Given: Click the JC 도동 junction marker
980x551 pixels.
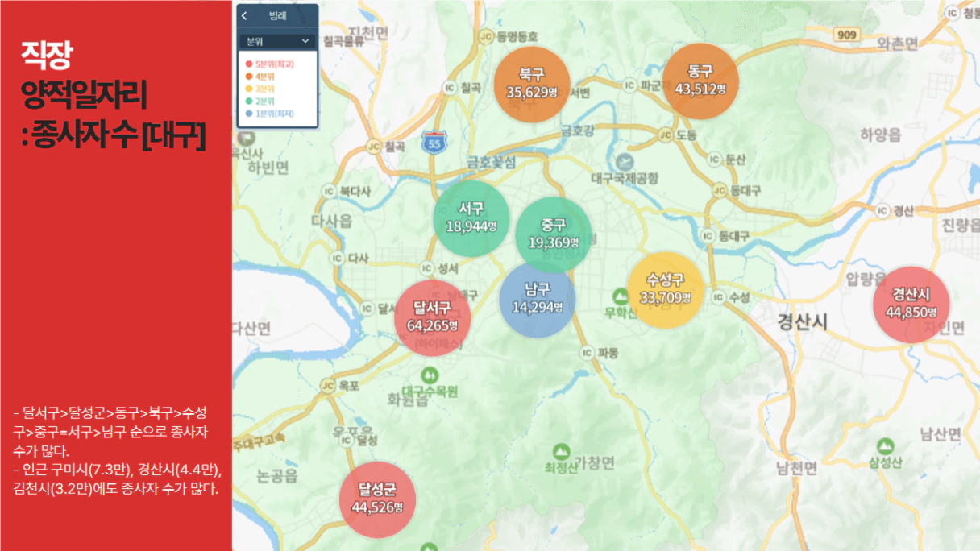Looking at the screenshot, I should pyautogui.click(x=666, y=135).
